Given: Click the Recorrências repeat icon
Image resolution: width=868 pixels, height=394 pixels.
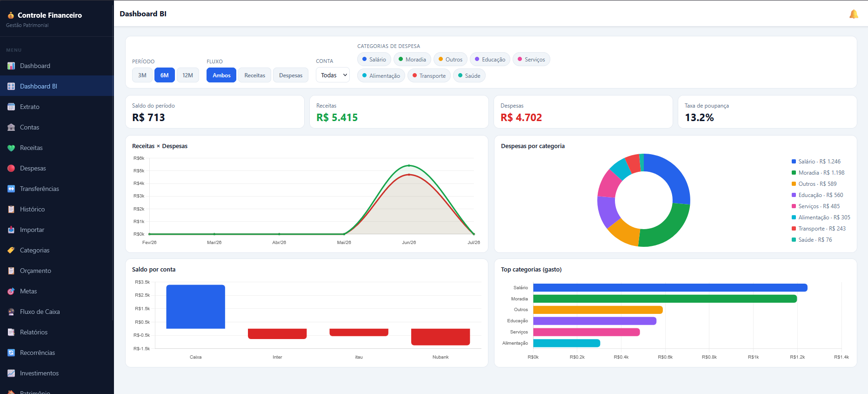Looking at the screenshot, I should tap(11, 353).
